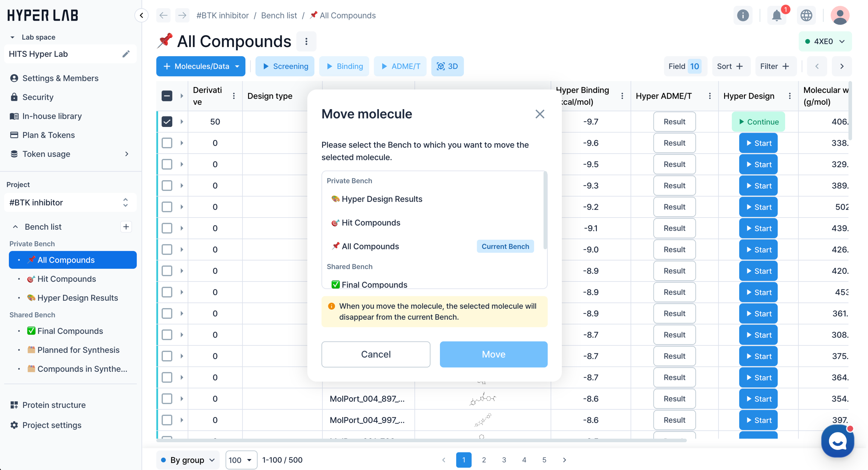Screen dimensions: 868x470
Task: Toggle the header select-all checkbox
Action: click(x=167, y=96)
